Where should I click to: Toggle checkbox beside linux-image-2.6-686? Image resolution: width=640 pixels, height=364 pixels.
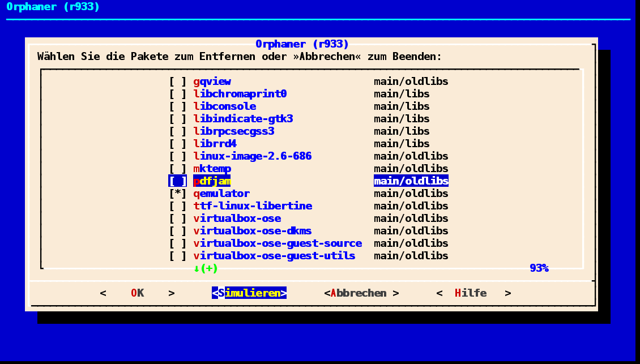click(177, 156)
